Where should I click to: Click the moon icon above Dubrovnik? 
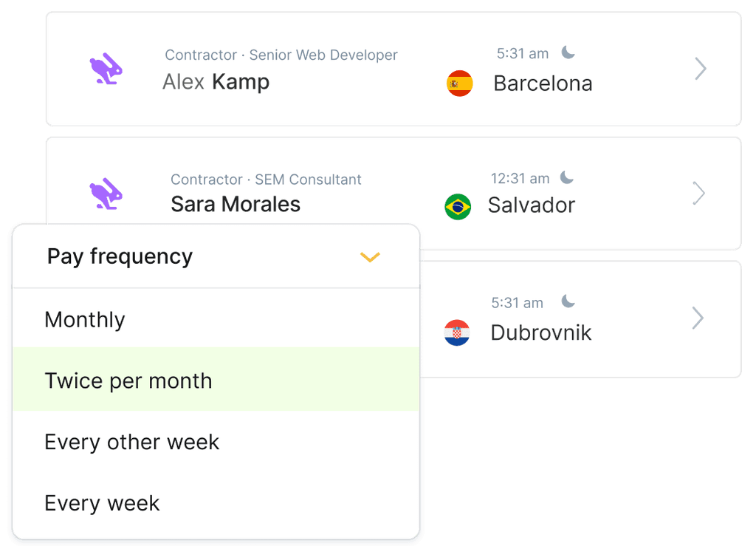(568, 301)
